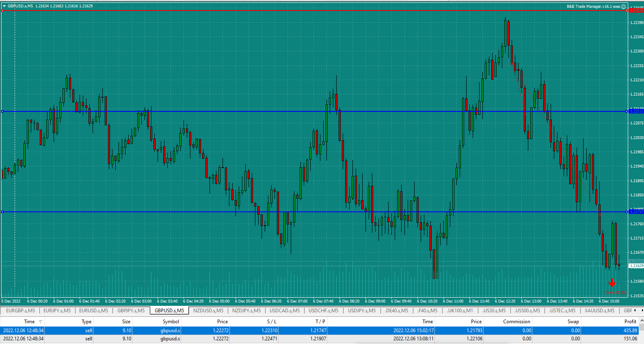Select upper blue horizontal line left handle

2,111
